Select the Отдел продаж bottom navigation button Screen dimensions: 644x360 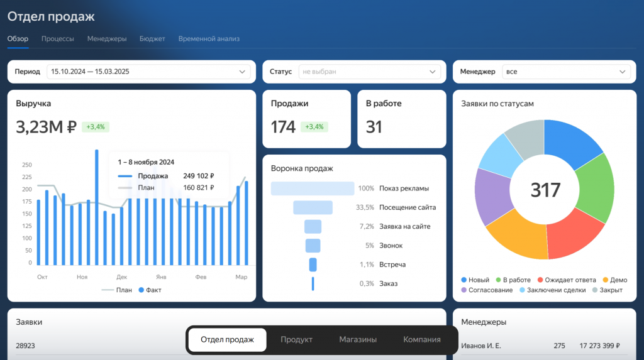point(227,339)
